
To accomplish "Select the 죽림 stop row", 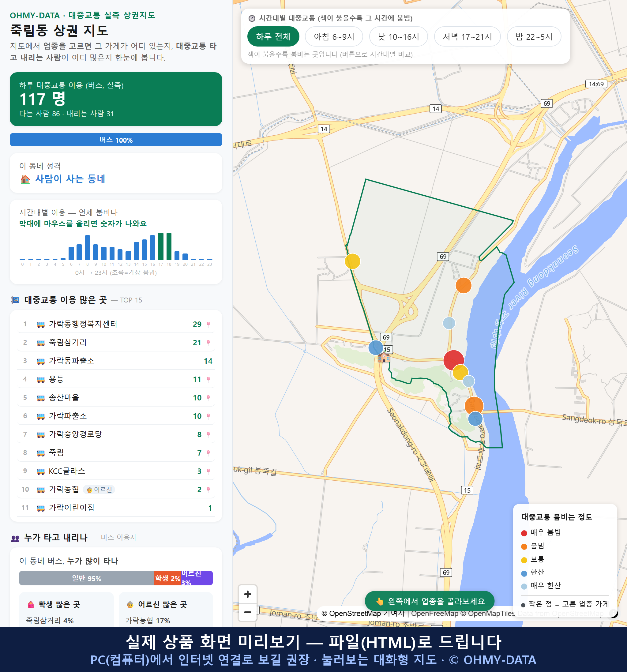I will (116, 452).
